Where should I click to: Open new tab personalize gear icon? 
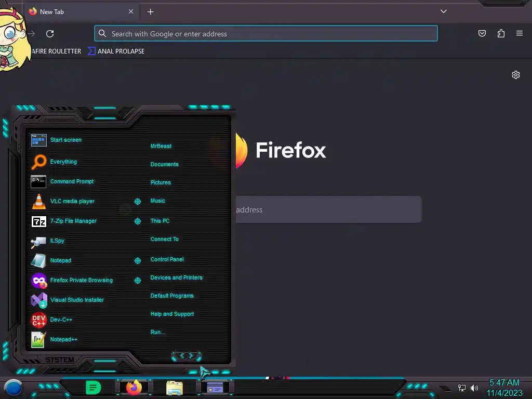tap(516, 75)
